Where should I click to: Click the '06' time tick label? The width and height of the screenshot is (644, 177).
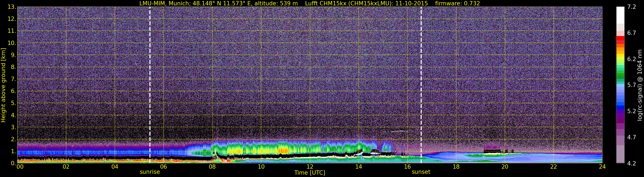(164, 167)
